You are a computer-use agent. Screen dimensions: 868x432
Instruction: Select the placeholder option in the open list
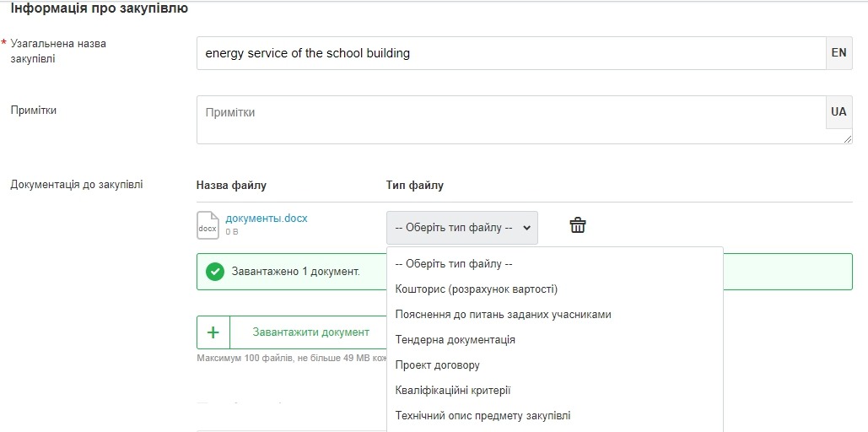pos(454,263)
